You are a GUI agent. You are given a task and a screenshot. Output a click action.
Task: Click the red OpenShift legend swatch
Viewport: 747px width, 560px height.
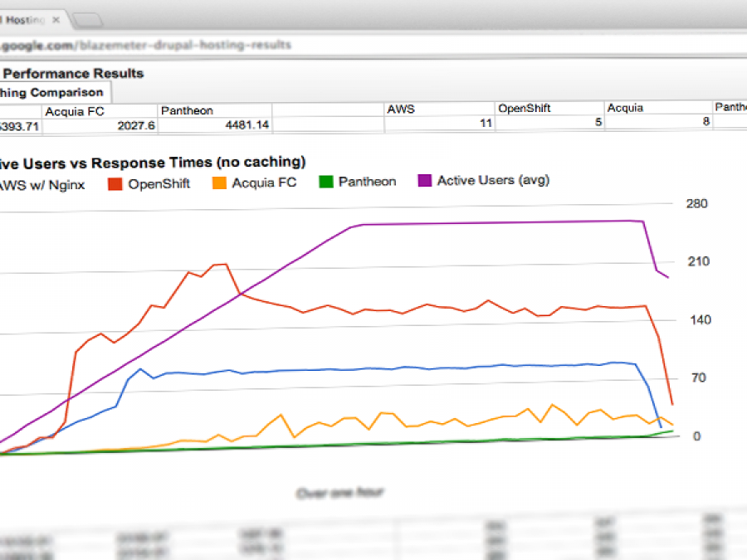coord(115,184)
